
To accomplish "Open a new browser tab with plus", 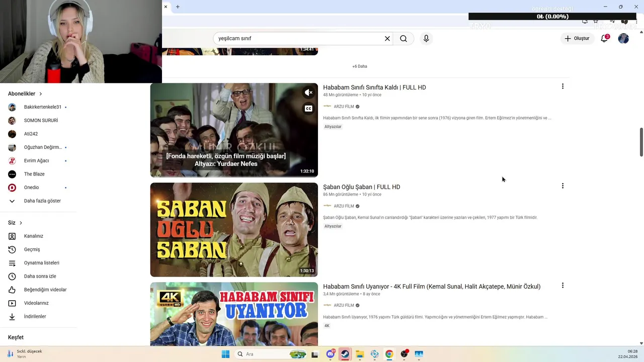I will coord(178,7).
